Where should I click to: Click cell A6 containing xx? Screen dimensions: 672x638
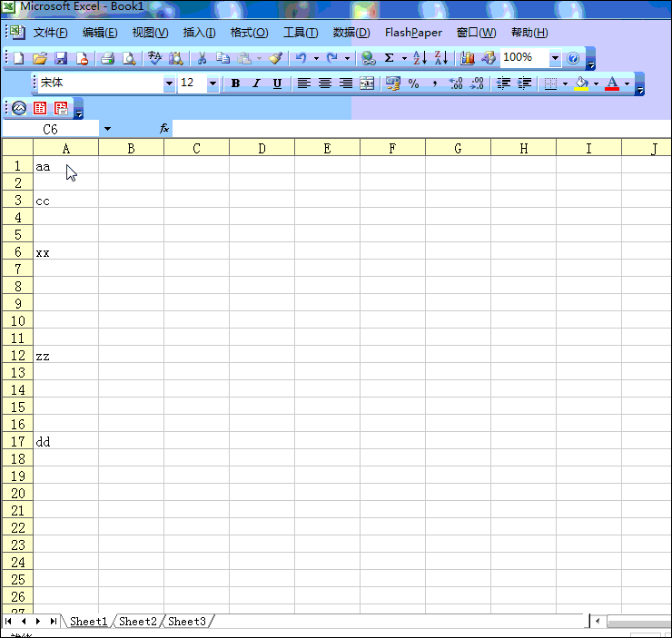pyautogui.click(x=65, y=252)
